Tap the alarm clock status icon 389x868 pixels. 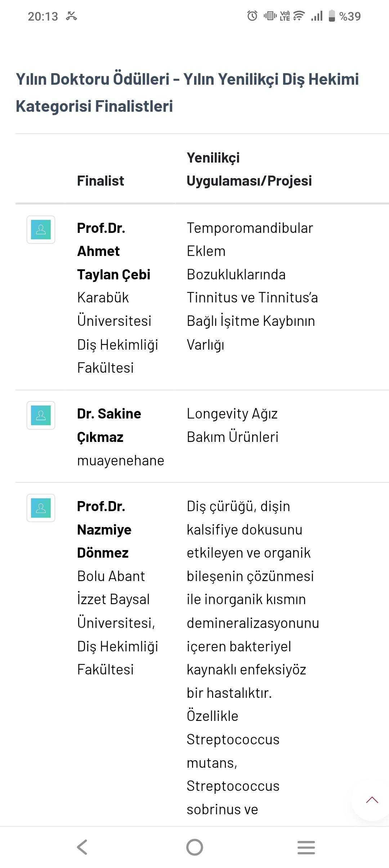pyautogui.click(x=252, y=16)
